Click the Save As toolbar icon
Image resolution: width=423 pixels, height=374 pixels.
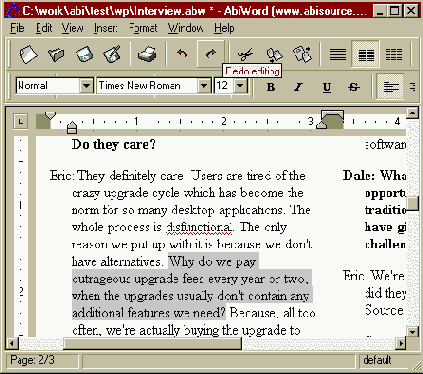point(112,54)
